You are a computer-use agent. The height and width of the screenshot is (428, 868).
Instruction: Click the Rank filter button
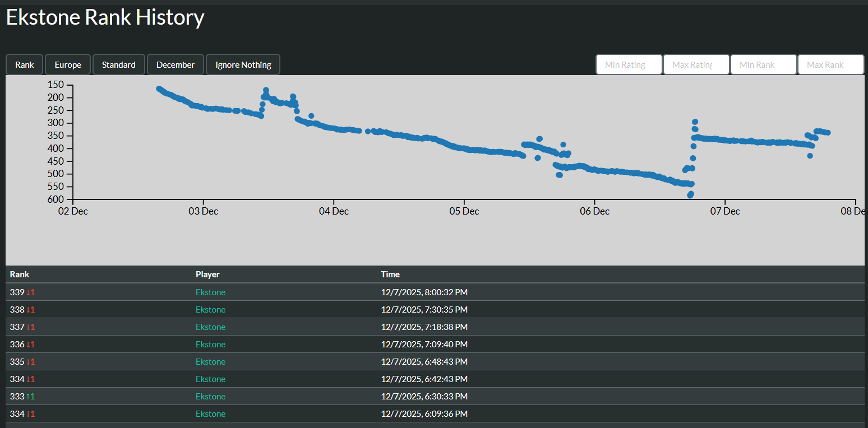click(x=25, y=64)
